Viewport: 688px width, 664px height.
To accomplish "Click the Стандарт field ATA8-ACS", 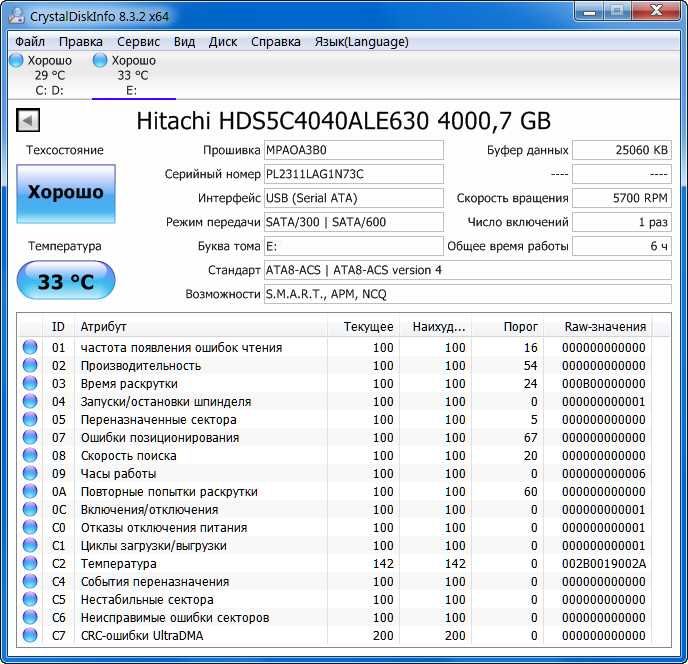I will [468, 270].
